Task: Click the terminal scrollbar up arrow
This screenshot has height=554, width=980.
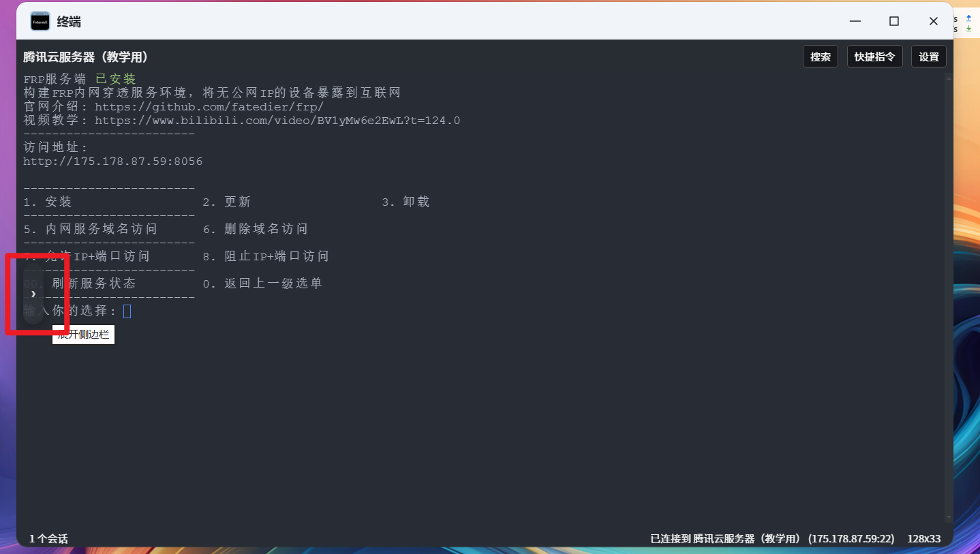Action: point(948,77)
